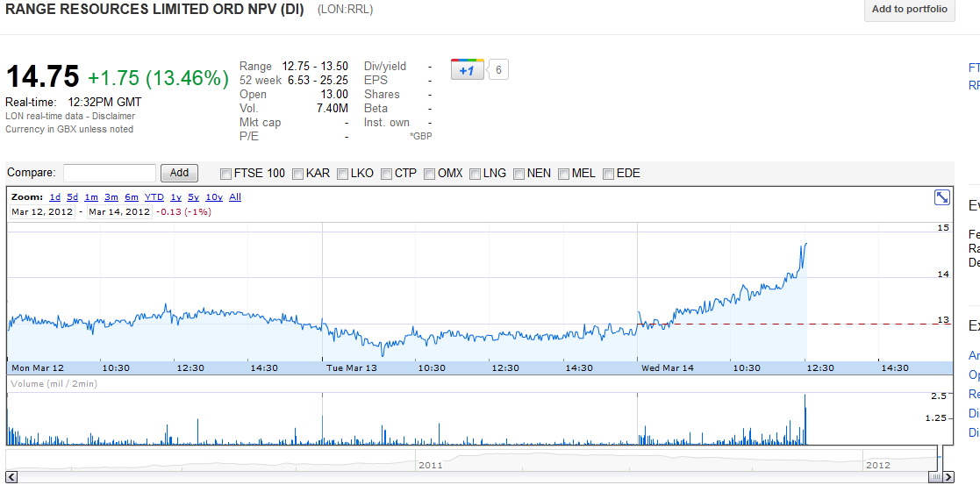Choose the YTD zoom option

point(154,197)
